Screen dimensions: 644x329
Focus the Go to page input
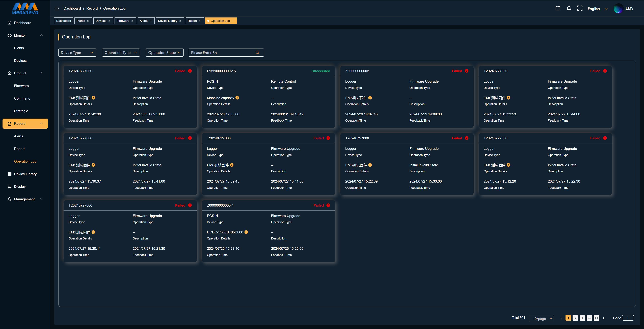tap(628, 318)
